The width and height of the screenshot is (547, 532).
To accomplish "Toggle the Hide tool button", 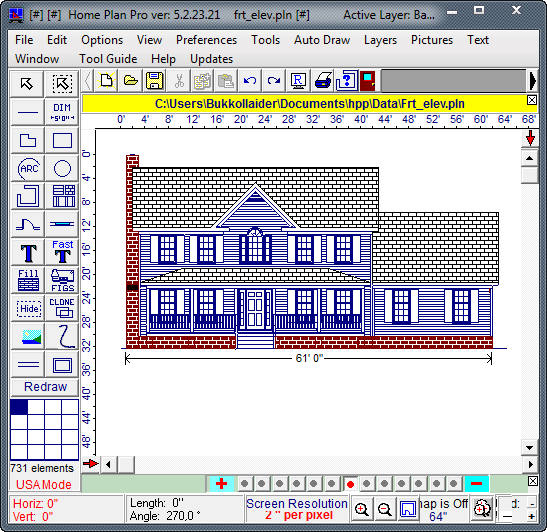I will pos(28,308).
